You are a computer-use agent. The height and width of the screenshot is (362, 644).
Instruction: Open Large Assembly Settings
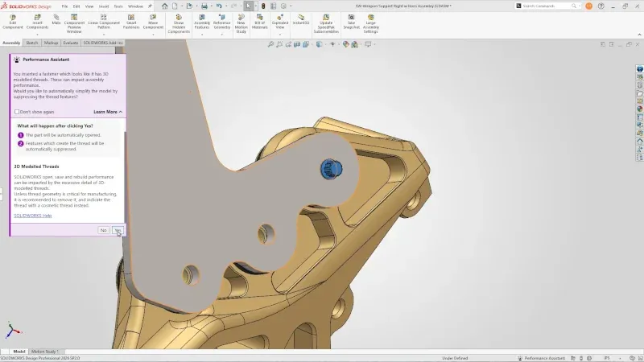click(x=370, y=24)
